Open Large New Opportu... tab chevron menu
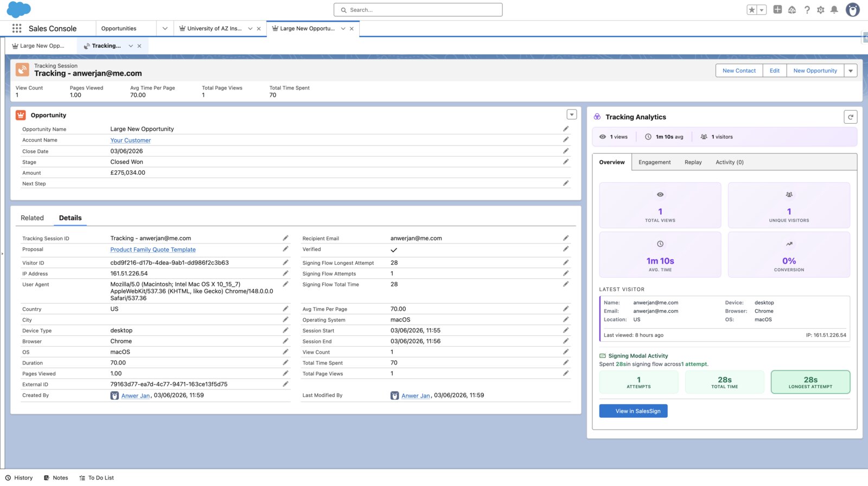This screenshot has width=868, height=486. click(x=343, y=29)
